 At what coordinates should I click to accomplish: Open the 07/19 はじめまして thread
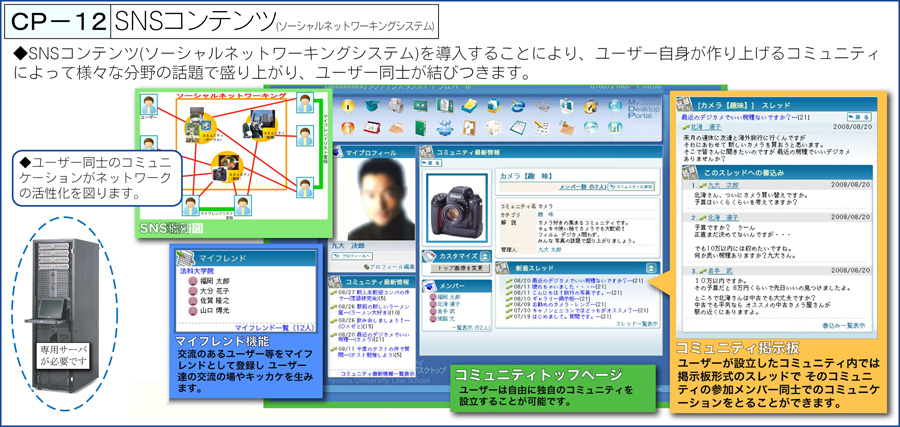[562, 316]
